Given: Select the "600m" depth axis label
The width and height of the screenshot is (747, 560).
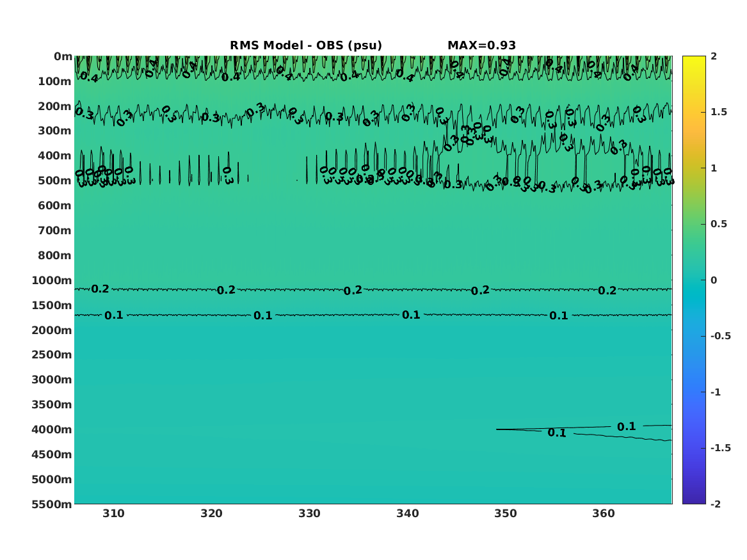Looking at the screenshot, I should pyautogui.click(x=55, y=205).
